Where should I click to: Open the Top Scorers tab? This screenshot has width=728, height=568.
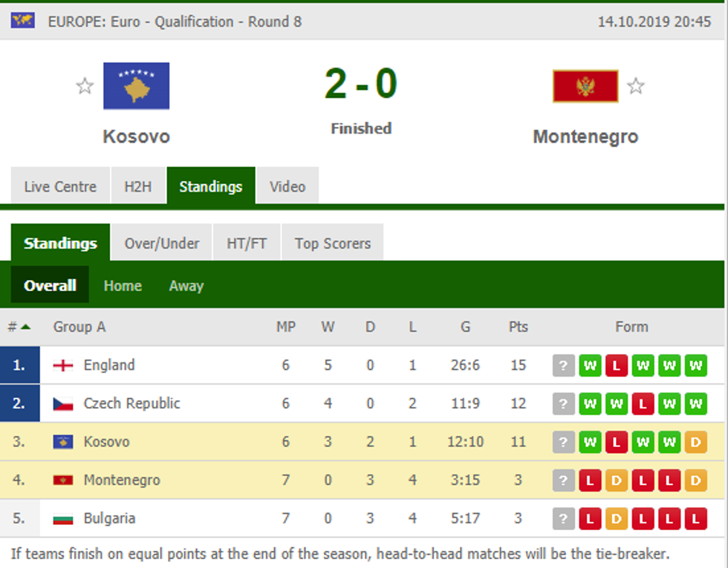[x=332, y=244]
